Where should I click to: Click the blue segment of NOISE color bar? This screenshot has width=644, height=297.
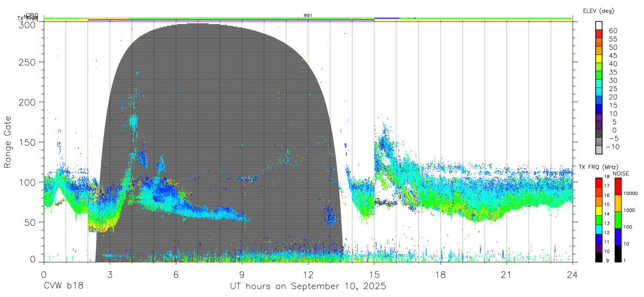coord(617,237)
